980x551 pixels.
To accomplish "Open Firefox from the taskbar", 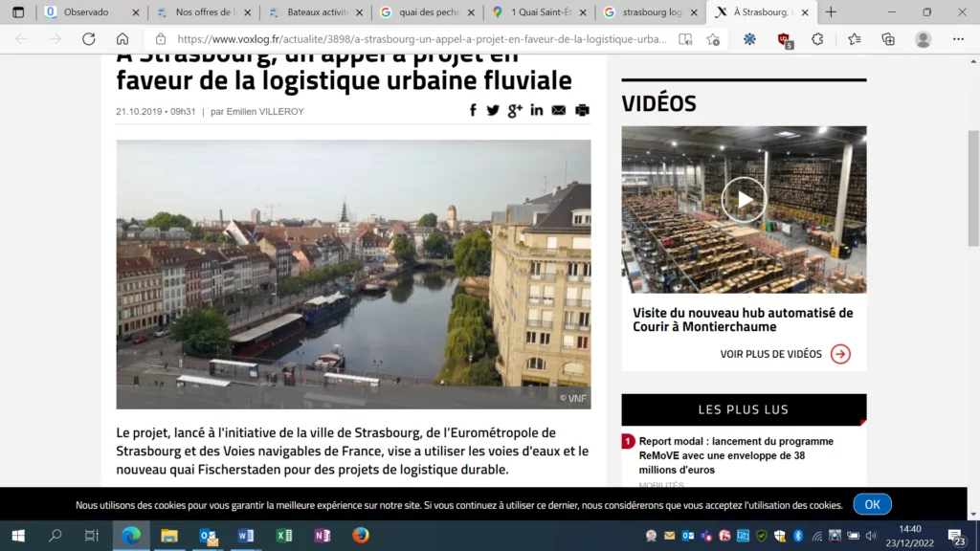I will [x=361, y=536].
